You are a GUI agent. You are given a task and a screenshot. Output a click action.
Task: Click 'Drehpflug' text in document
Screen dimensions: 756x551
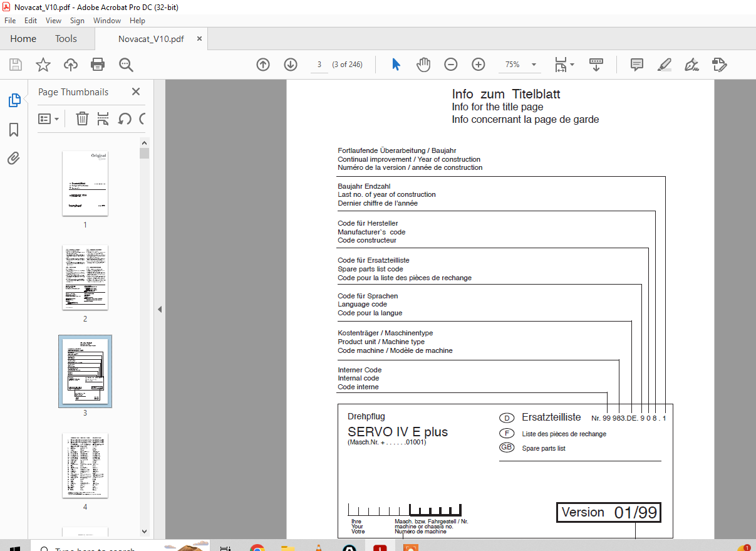(366, 416)
